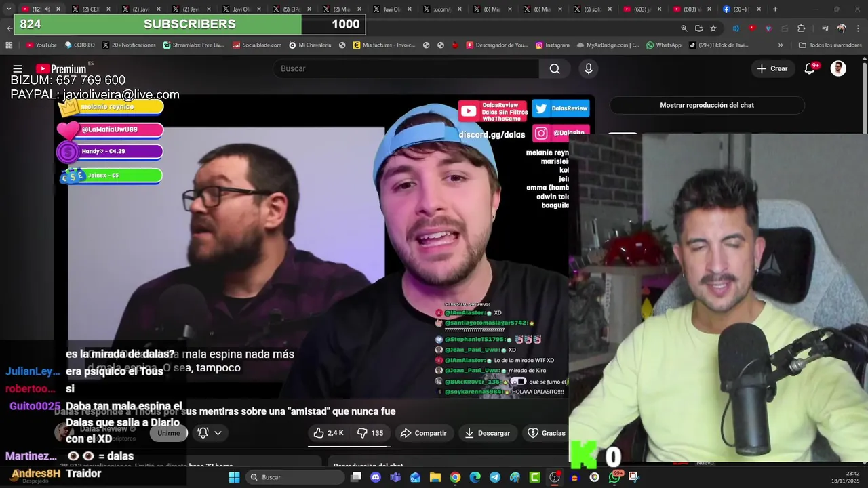Open the Socialblade.com bookmark

pos(257,45)
